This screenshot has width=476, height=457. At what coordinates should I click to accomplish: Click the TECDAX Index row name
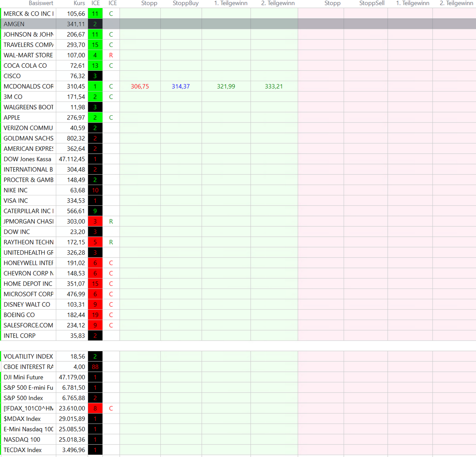[23, 450]
